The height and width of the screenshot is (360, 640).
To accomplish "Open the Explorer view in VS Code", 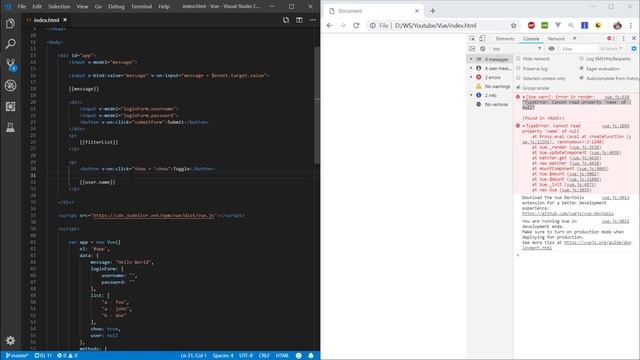I will pyautogui.click(x=10, y=24).
